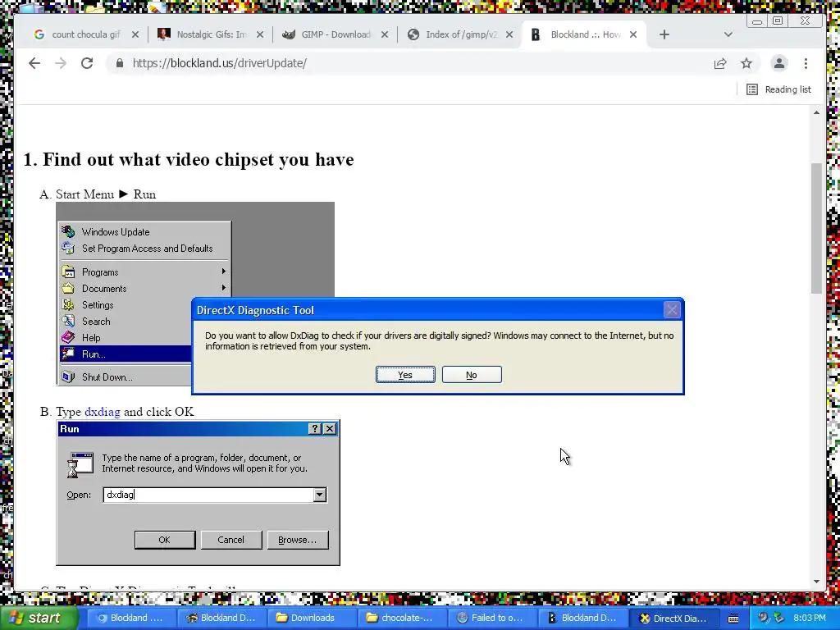Image resolution: width=840 pixels, height=630 pixels.
Task: Open the chocolate- folder taskbar item
Action: pos(402,618)
